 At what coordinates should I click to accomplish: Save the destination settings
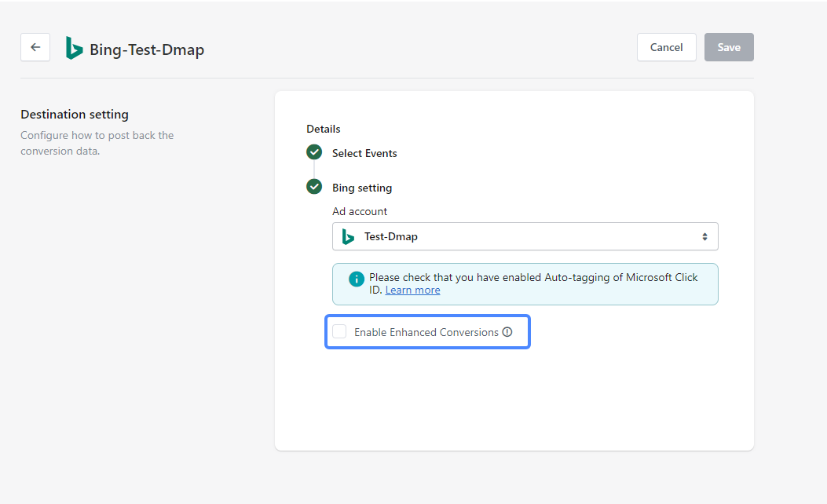click(x=728, y=47)
